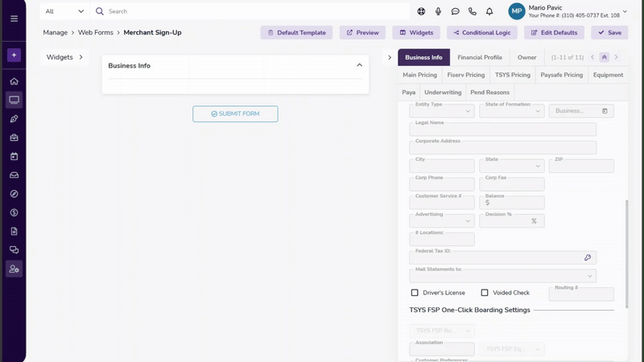The height and width of the screenshot is (362, 644).
Task: Check the Voided Check checkbox
Action: [485, 293]
